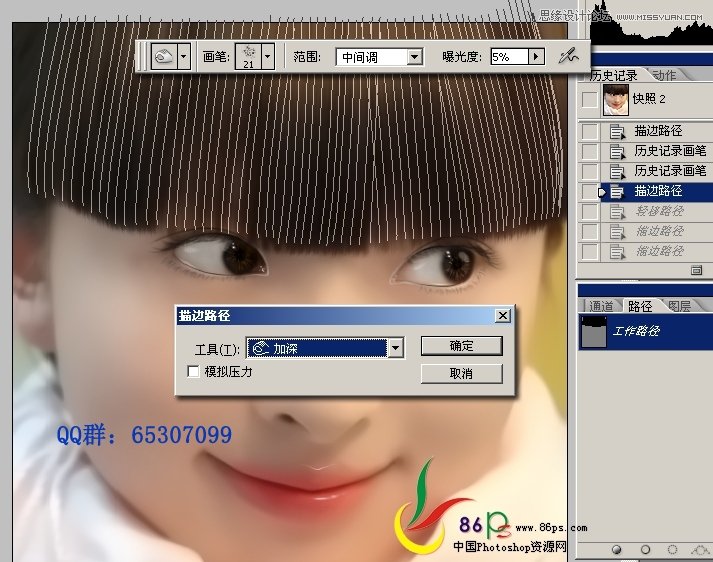Open the 范围 dropdown showing 中间调

pyautogui.click(x=379, y=57)
